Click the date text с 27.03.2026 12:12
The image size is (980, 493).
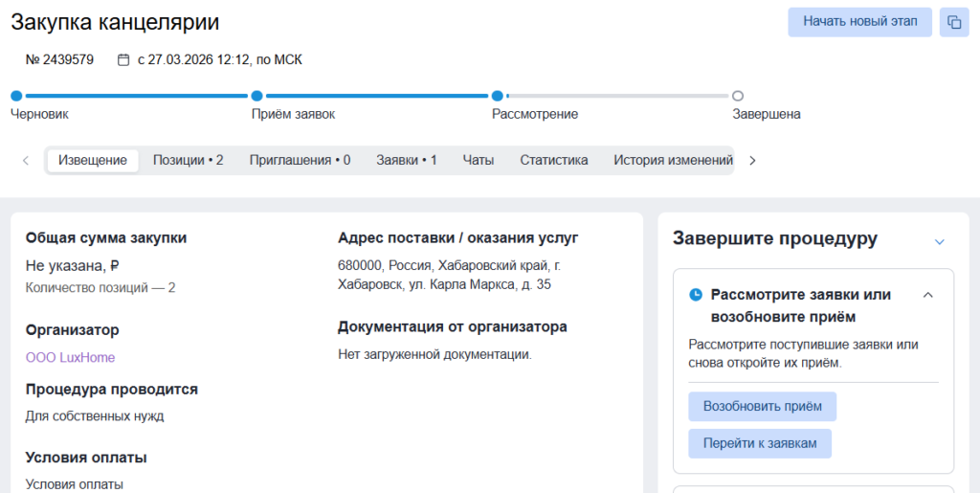tap(220, 60)
